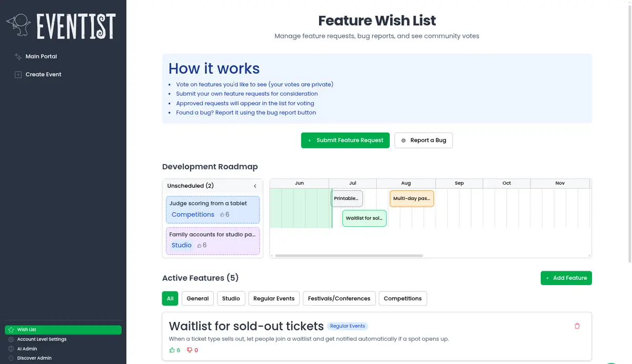This screenshot has width=632, height=364.
Task: Click the Regular Events badge
Action: [348, 326]
